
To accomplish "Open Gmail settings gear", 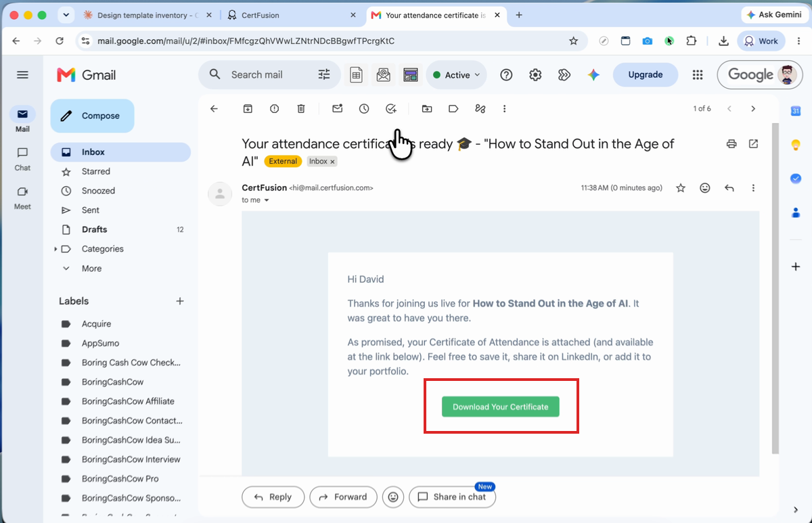I will click(x=535, y=75).
